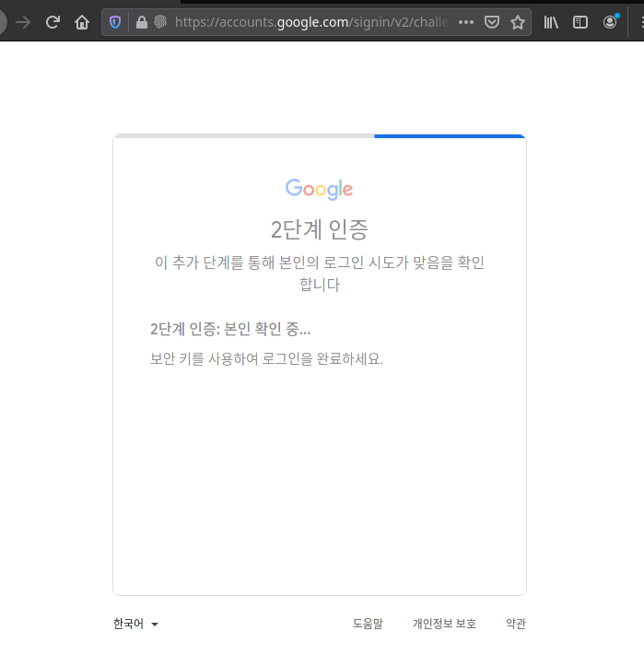The width and height of the screenshot is (644, 666).
Task: Click the '이 추가 단계를 통해' description text
Action: click(320, 273)
